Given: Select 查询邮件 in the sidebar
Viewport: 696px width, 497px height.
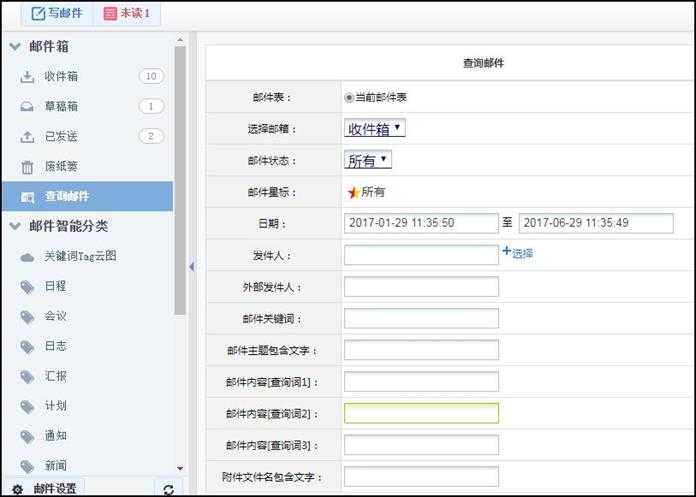Looking at the screenshot, I should pos(87,196).
